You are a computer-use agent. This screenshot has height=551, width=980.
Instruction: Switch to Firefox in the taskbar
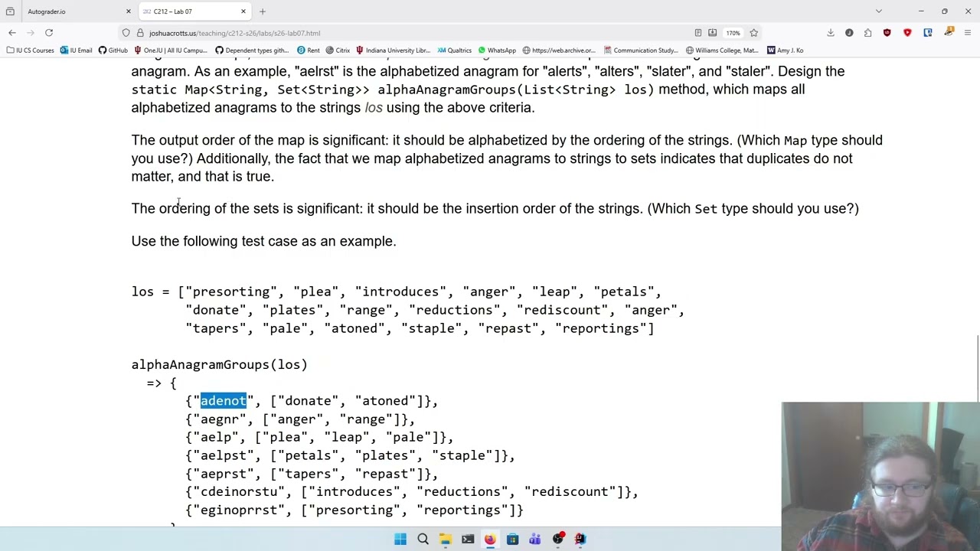(x=490, y=540)
